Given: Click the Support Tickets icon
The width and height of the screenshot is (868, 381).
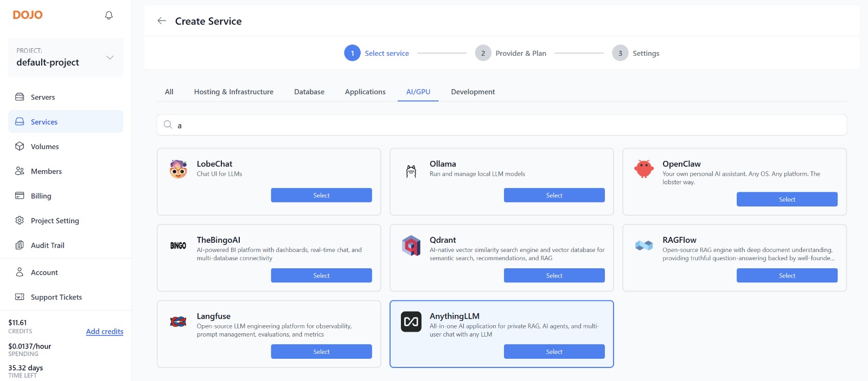Looking at the screenshot, I should 20,297.
